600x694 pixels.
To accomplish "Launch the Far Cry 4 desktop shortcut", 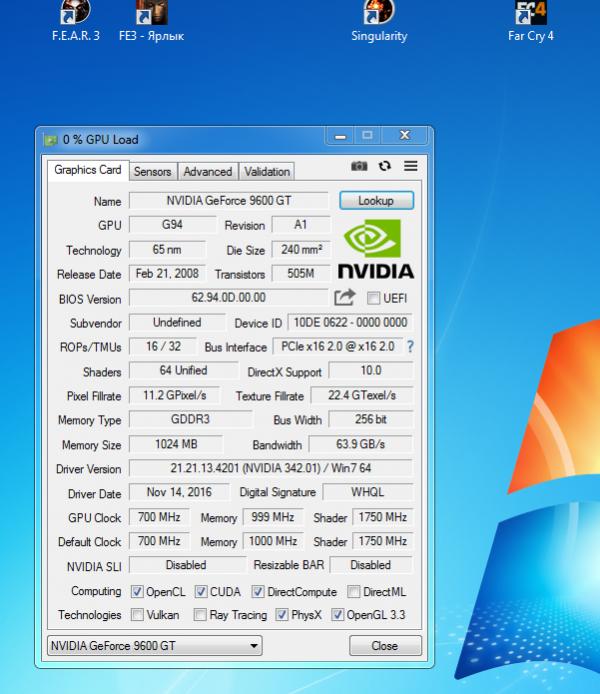I will [531, 21].
